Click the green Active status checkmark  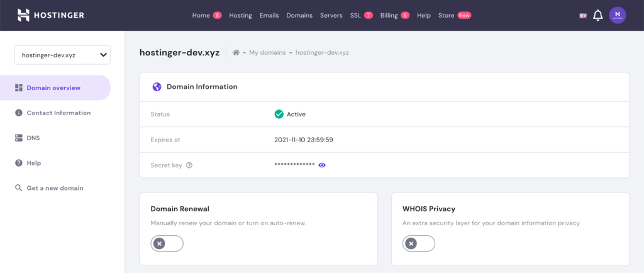279,114
